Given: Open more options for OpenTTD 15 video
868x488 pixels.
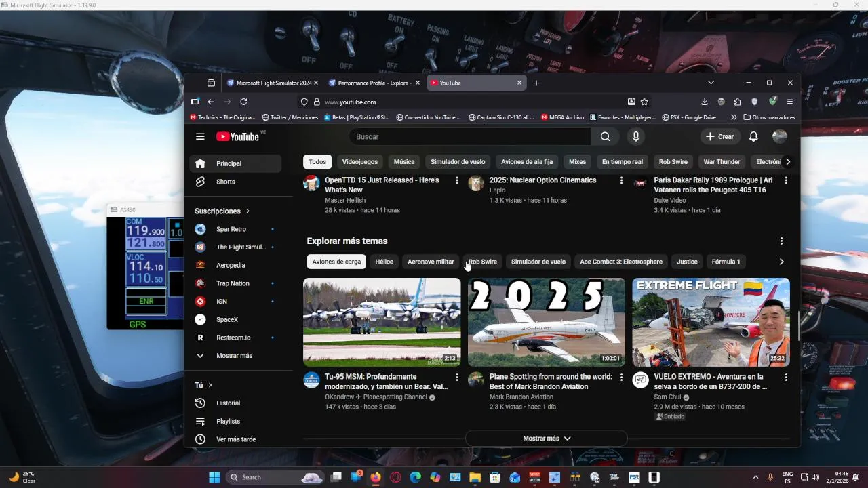Looking at the screenshot, I should click(x=457, y=180).
